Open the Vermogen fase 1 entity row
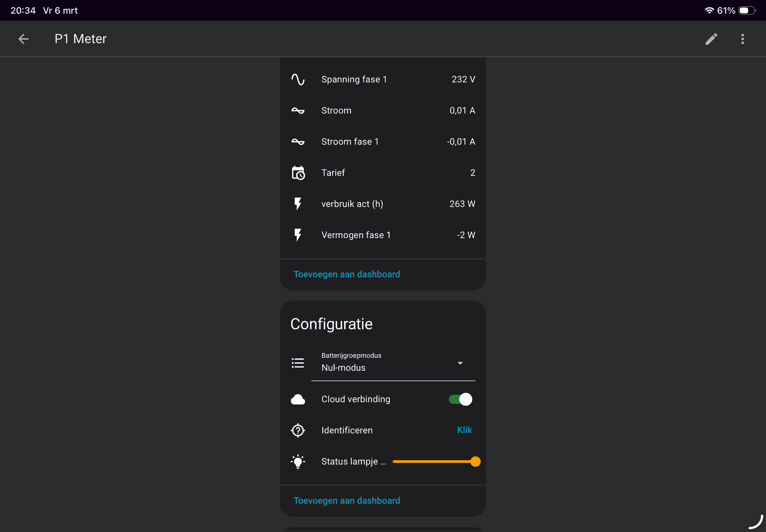 click(383, 235)
